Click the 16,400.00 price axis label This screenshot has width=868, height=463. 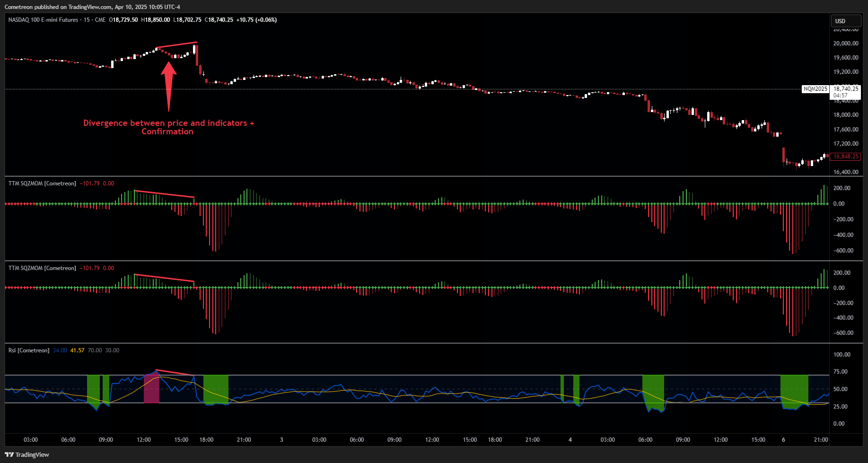click(846, 172)
